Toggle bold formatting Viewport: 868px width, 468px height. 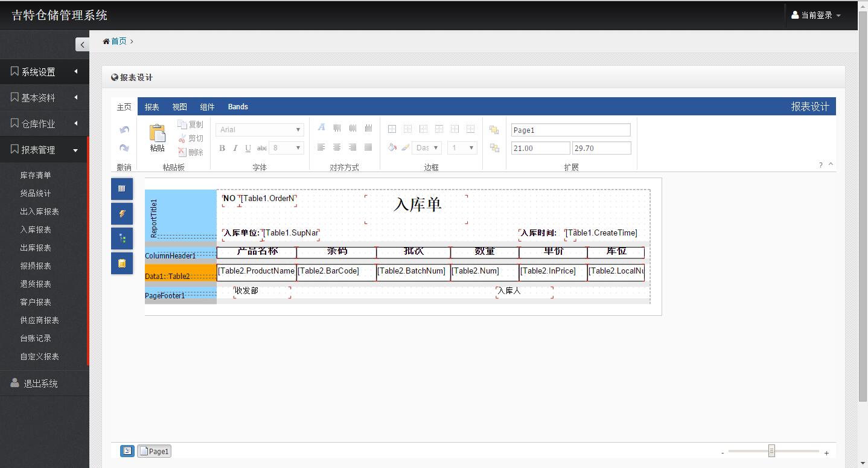coord(222,148)
